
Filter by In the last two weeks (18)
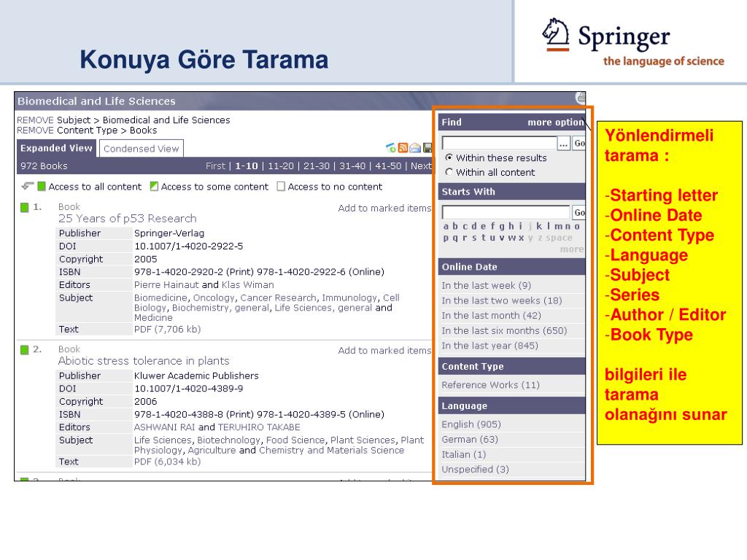click(x=502, y=300)
